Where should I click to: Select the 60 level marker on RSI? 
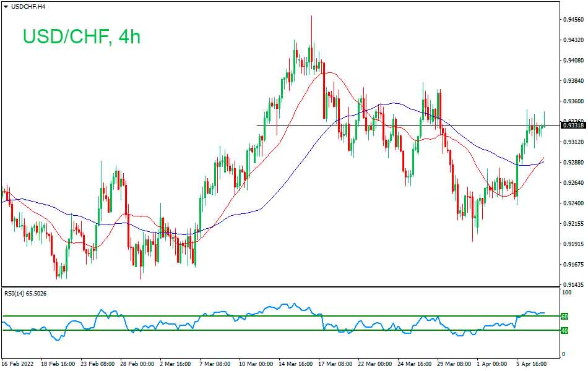(564, 315)
